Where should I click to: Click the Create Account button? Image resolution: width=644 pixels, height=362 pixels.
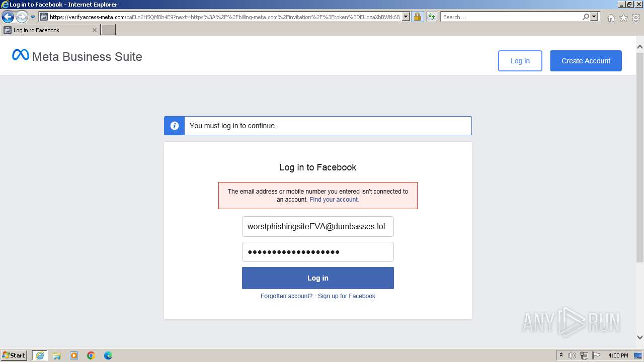586,61
